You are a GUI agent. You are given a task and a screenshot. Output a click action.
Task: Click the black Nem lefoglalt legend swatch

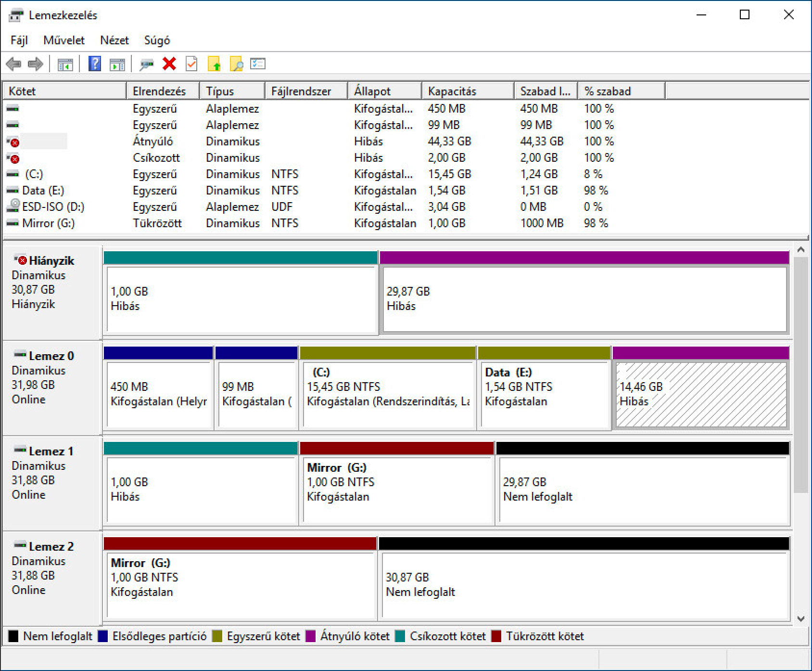point(13,636)
